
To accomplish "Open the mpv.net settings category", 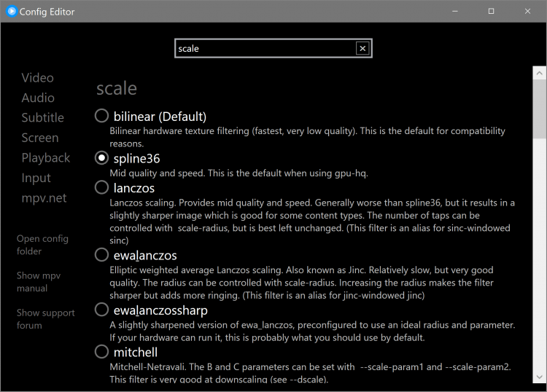I will click(44, 197).
